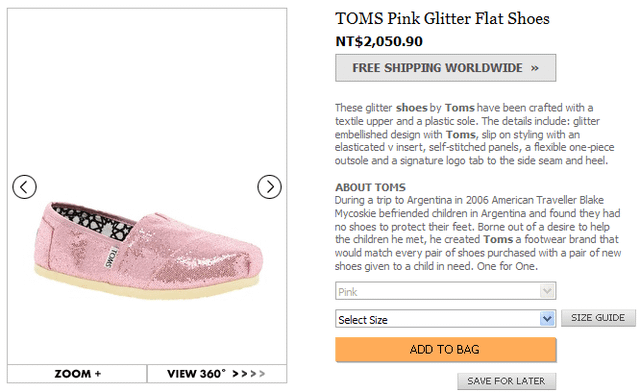Screen dimensions: 640x392
Task: Open the Pink color dropdown
Action: pos(445,292)
